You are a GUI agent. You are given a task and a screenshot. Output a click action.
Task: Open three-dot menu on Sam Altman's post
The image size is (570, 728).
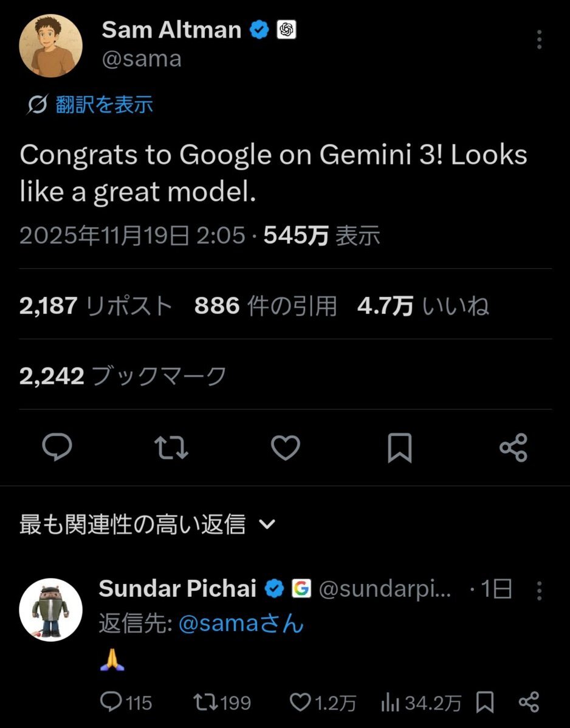pyautogui.click(x=539, y=40)
